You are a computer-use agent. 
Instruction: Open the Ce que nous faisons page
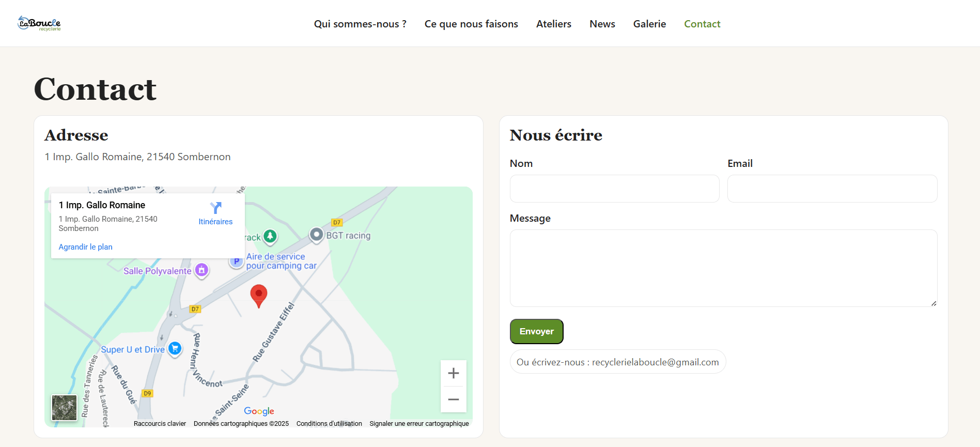coord(471,24)
